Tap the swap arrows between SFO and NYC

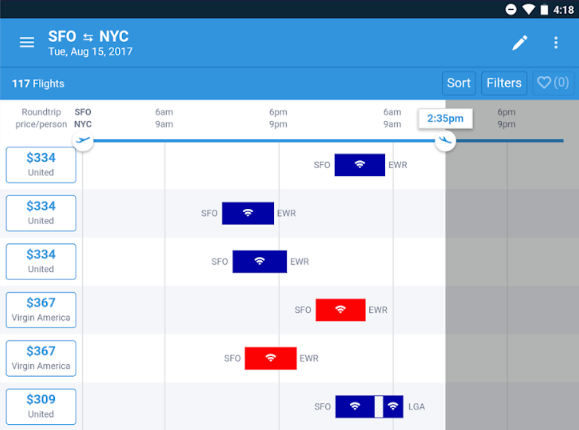[88, 37]
